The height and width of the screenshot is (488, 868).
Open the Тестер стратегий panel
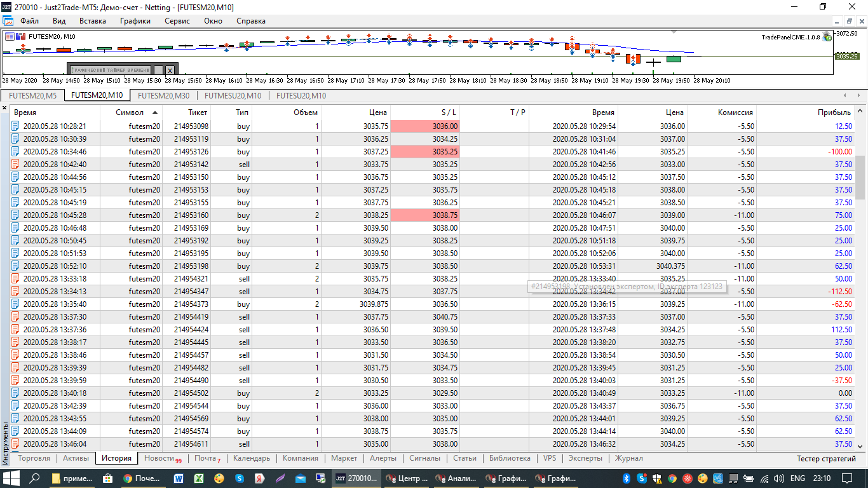point(826,459)
